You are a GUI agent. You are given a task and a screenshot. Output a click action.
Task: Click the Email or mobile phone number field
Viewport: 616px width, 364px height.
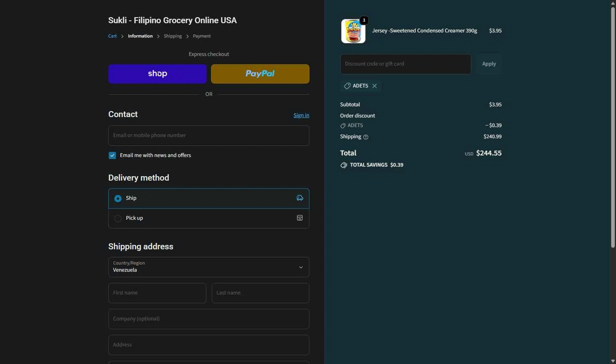pos(209,135)
